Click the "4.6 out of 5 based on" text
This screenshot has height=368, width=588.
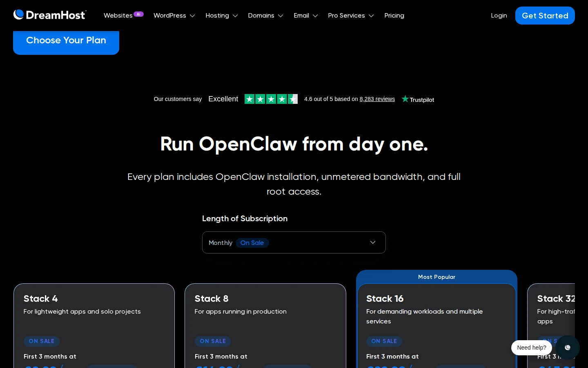point(331,99)
